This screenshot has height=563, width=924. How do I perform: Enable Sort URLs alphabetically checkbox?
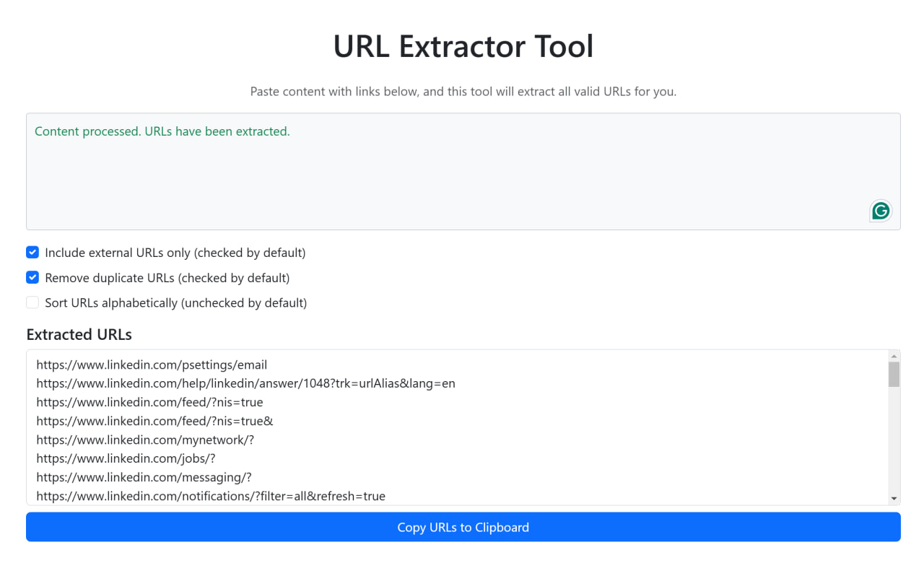[x=32, y=302]
